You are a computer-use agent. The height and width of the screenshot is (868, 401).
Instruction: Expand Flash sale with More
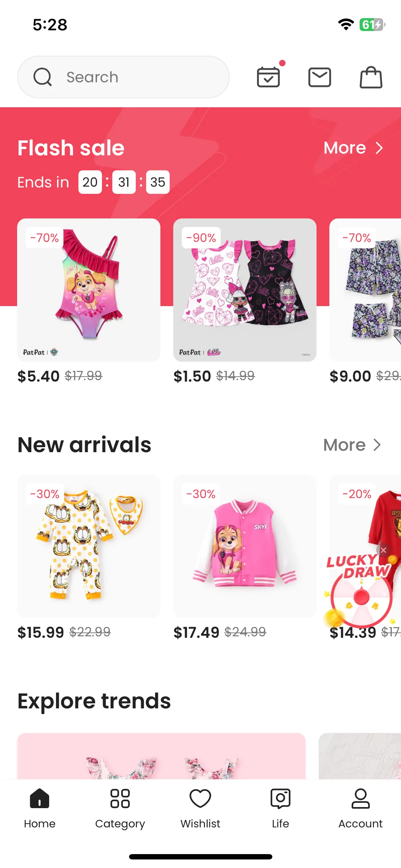[x=353, y=148]
